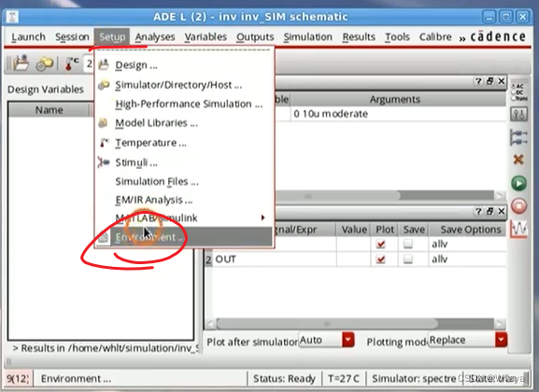Click the ADE L window icon in title bar

click(12, 17)
